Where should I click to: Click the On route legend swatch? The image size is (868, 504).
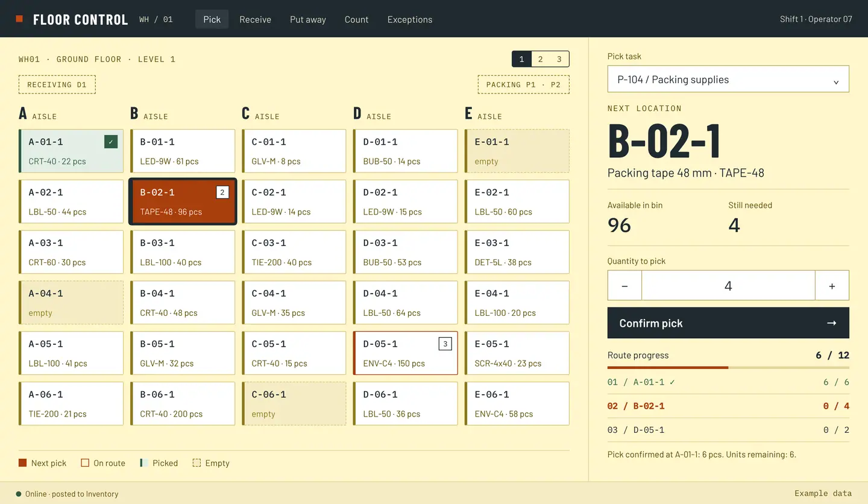tap(85, 463)
